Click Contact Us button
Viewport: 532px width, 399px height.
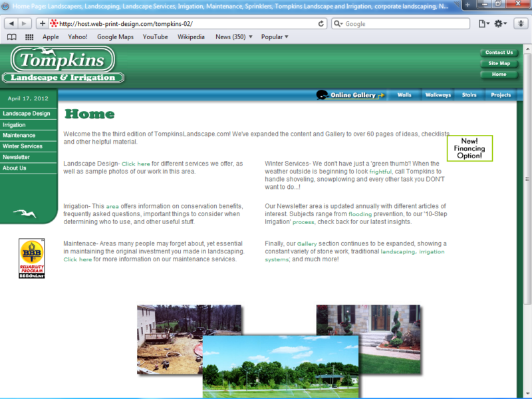499,53
